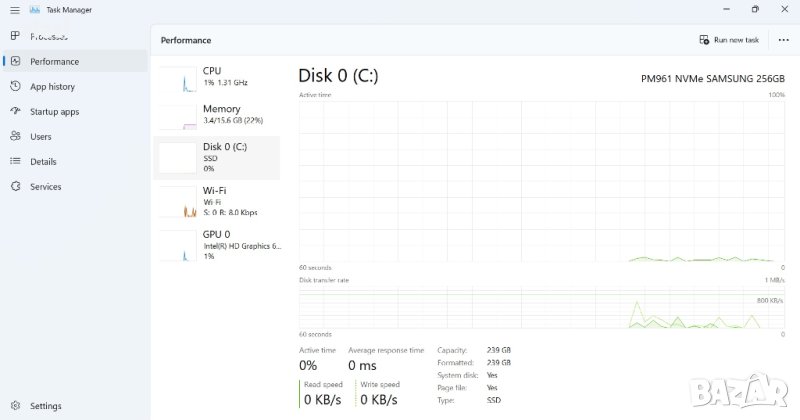
Task: Click the Startup apps label
Action: tap(54, 111)
